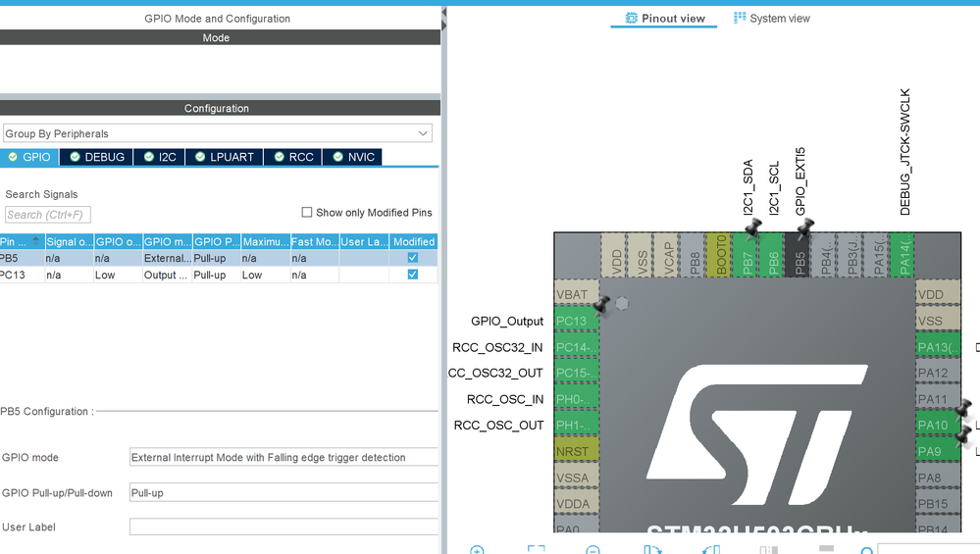This screenshot has height=554, width=980.
Task: Open the GPIO peripheral tab
Action: coord(29,157)
